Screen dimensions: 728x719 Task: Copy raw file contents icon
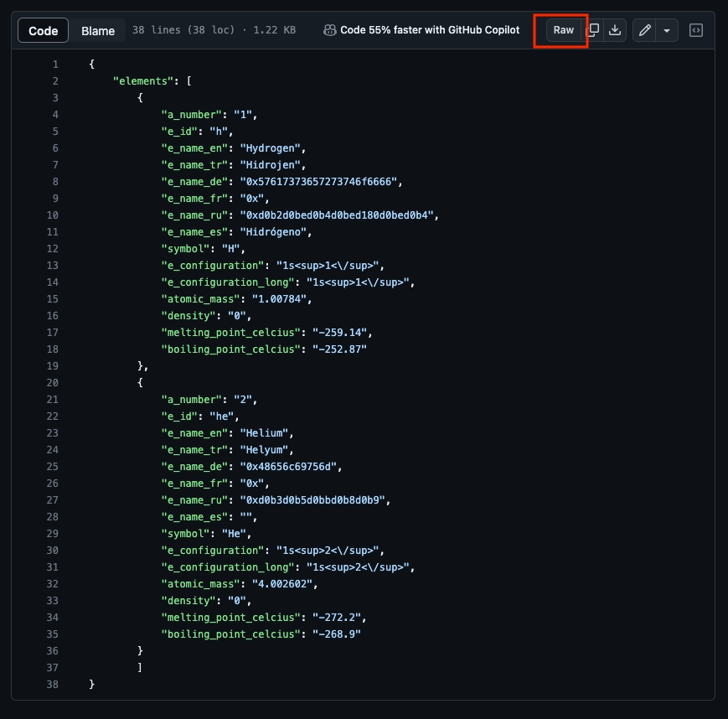[x=592, y=30]
